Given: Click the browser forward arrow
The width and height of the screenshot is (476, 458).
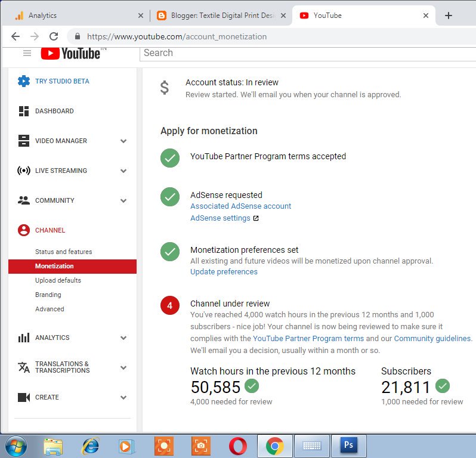Looking at the screenshot, I should pyautogui.click(x=35, y=36).
